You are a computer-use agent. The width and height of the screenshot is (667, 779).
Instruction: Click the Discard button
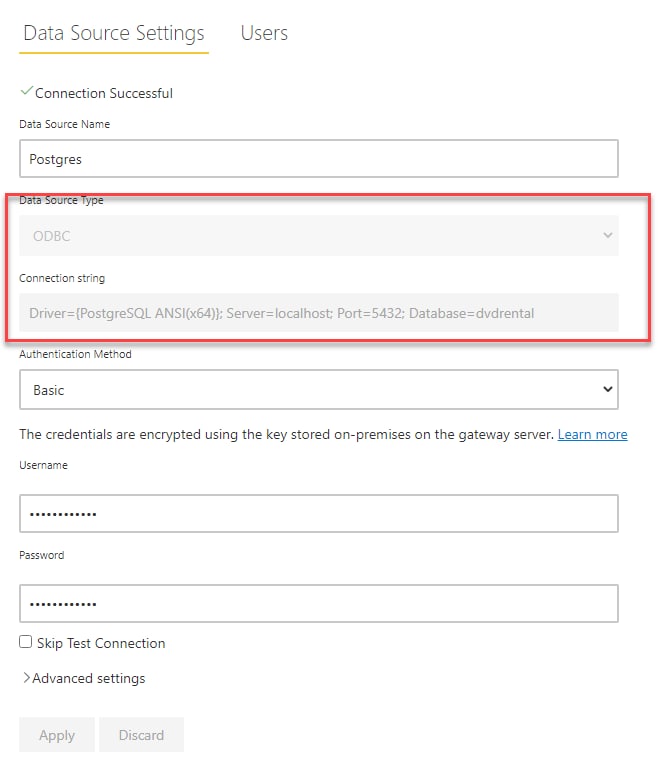pyautogui.click(x=142, y=735)
